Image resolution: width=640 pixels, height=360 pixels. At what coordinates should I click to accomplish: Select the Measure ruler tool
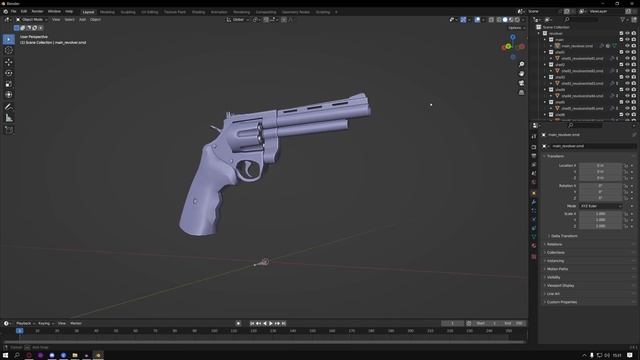9,118
